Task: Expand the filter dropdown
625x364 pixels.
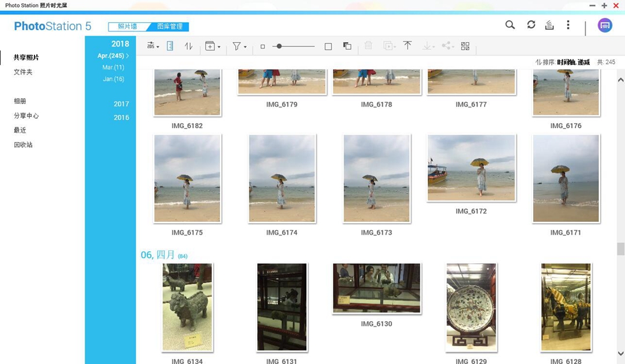Action: click(239, 46)
